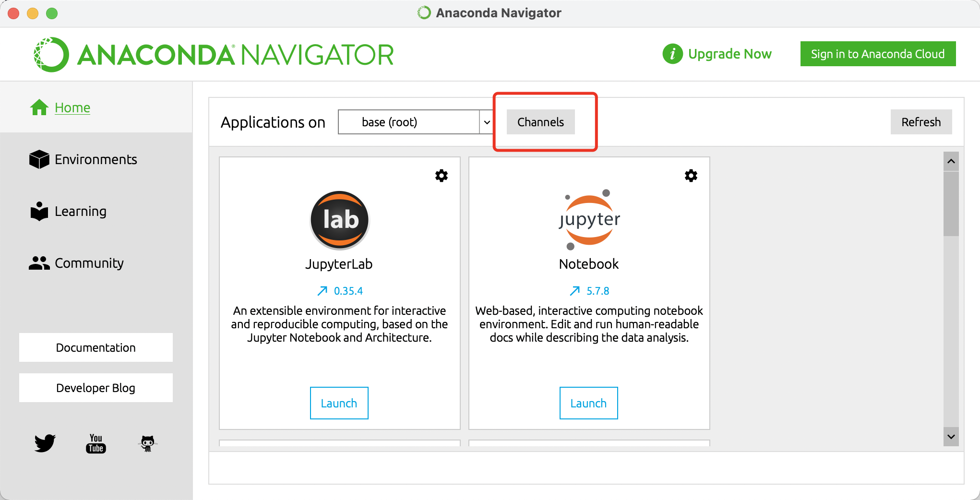
Task: Open Notebook card settings gear icon
Action: (691, 176)
